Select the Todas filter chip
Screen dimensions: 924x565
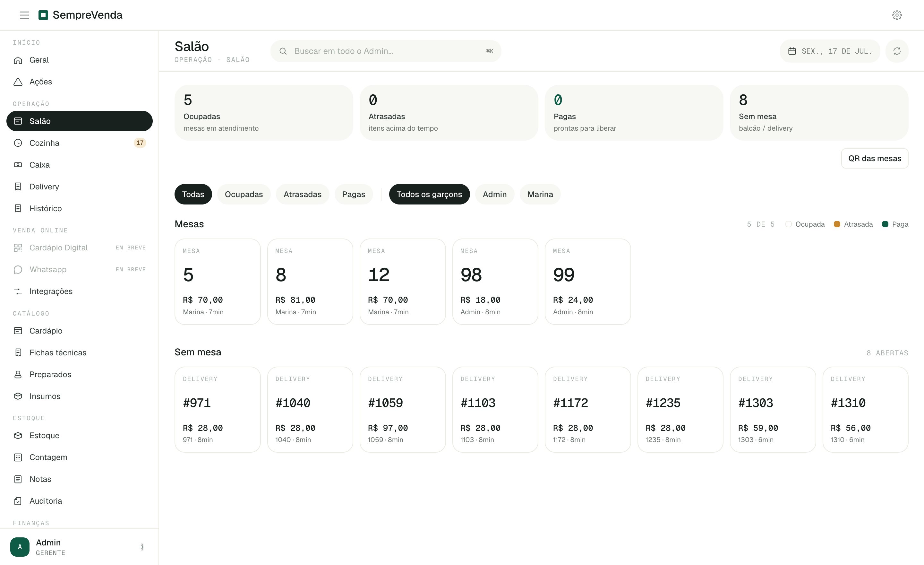pos(193,194)
